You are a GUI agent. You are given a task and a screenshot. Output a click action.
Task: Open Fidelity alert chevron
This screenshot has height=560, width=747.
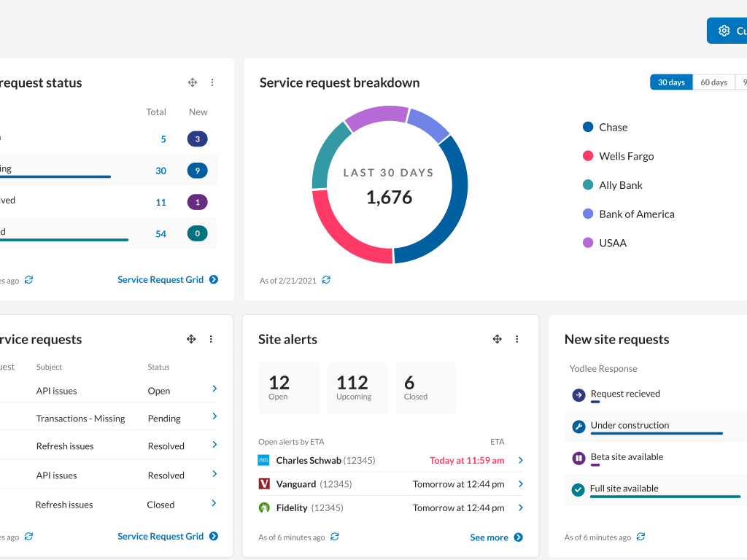[x=521, y=507]
